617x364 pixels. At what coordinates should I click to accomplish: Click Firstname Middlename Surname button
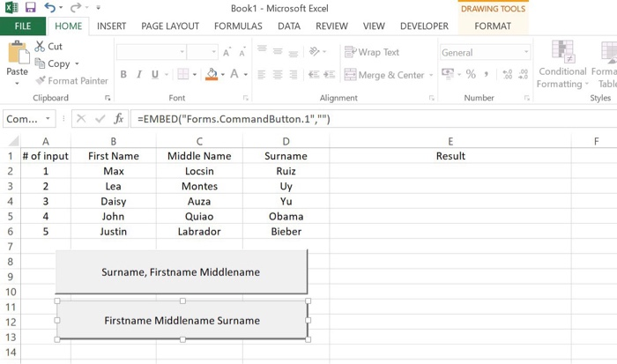[x=182, y=320]
